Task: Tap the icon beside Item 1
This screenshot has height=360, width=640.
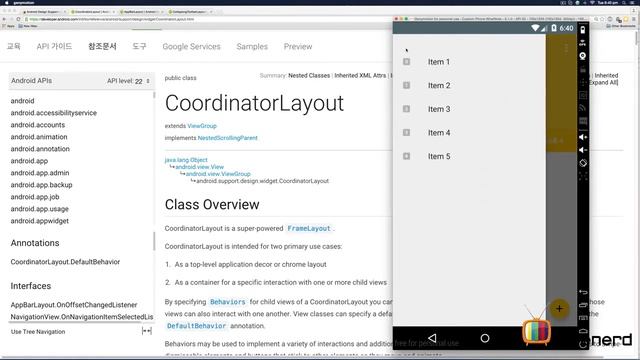Action: coord(407,62)
